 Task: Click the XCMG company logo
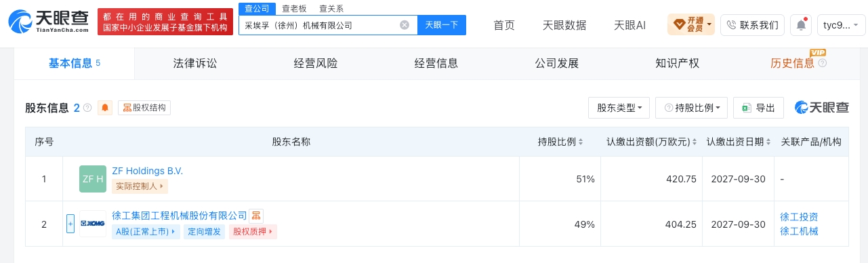(x=93, y=224)
